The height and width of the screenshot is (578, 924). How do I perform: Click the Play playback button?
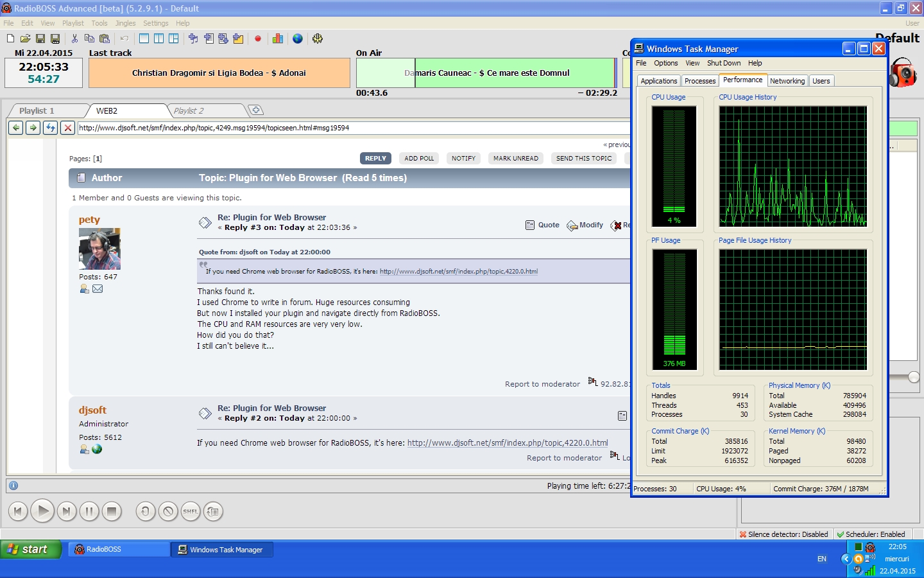[x=42, y=511]
